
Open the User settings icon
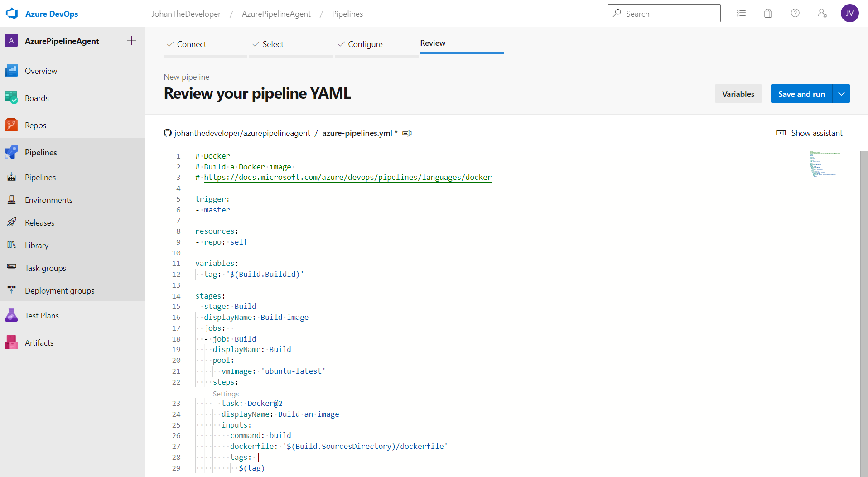point(822,13)
